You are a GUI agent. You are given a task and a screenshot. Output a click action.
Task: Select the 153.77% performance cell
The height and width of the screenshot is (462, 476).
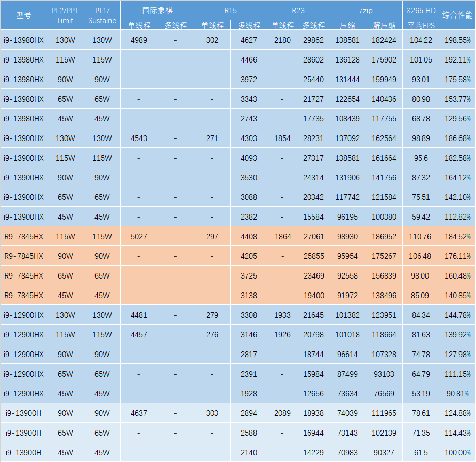457,99
